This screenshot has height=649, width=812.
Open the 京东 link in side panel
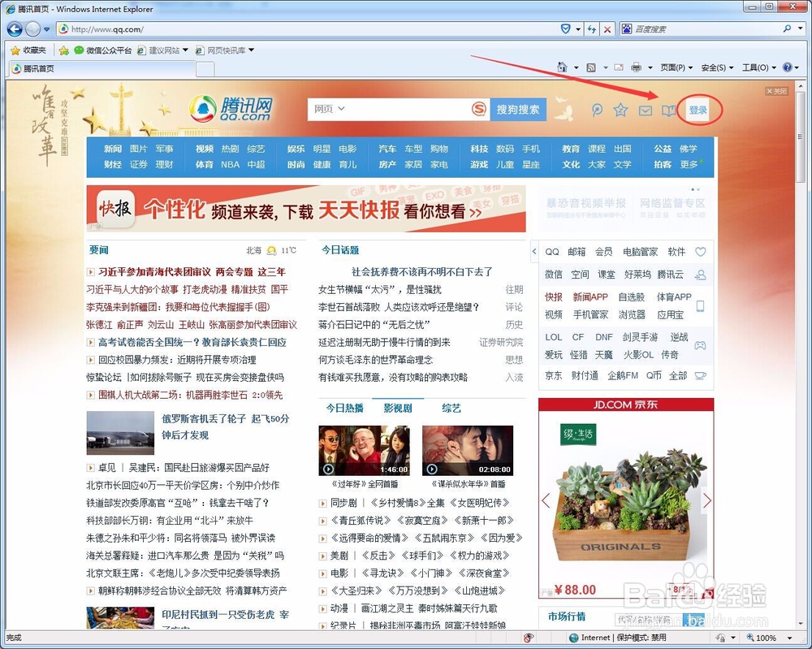click(554, 375)
